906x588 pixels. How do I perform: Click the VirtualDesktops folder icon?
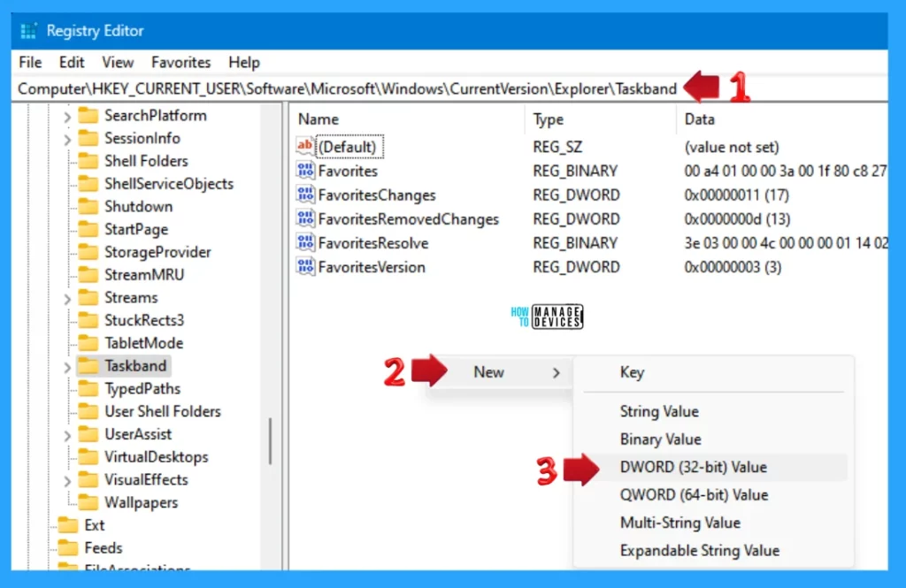pos(88,457)
